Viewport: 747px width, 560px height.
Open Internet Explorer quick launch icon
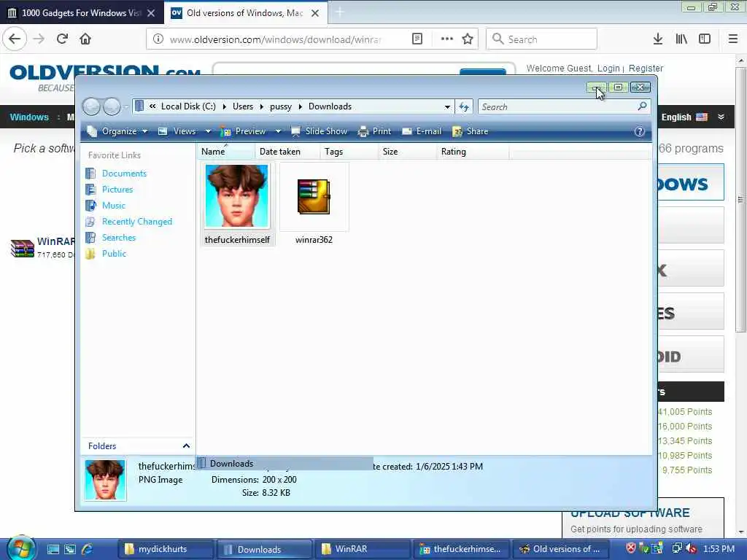click(x=88, y=549)
